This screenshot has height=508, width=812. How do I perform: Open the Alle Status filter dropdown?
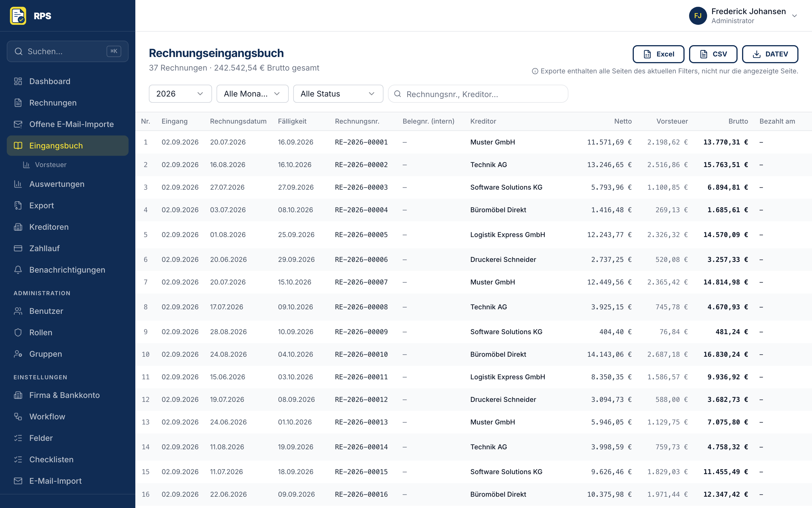click(338, 94)
